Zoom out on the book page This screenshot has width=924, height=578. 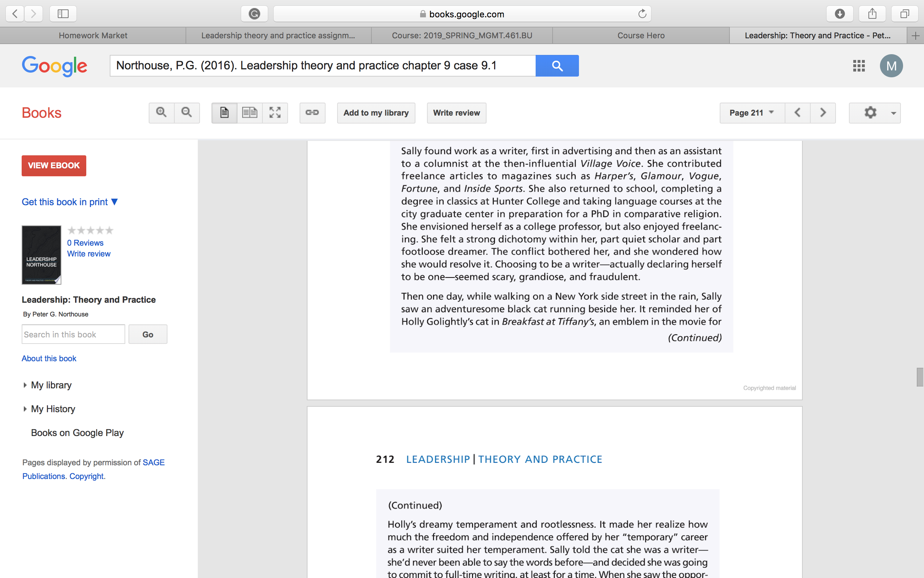tap(187, 113)
